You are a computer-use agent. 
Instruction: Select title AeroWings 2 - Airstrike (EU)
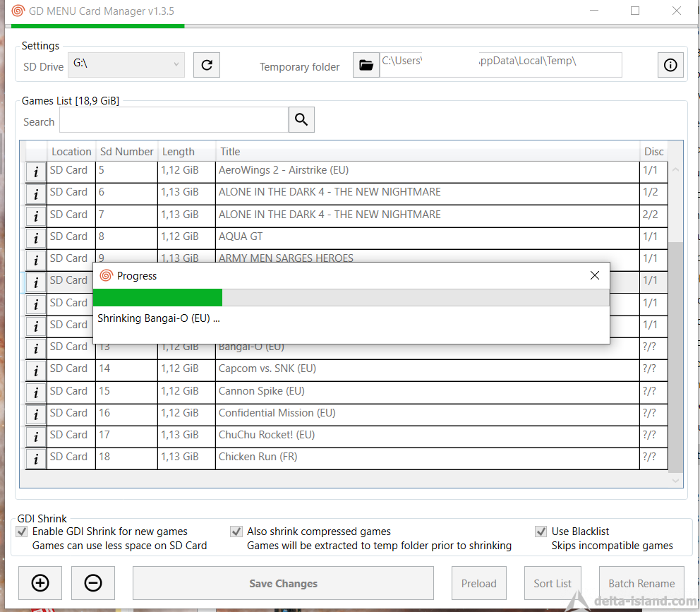click(x=284, y=170)
